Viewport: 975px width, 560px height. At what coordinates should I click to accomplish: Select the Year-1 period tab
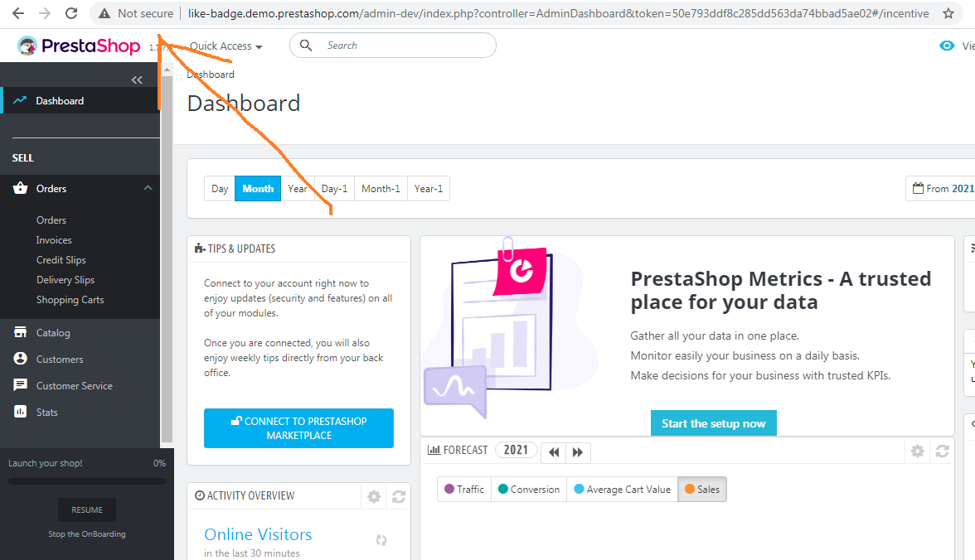429,188
